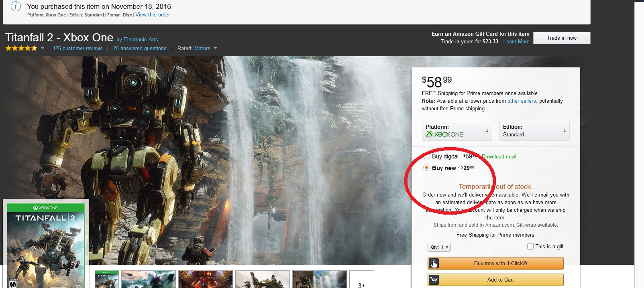Click the Mature rating link
644x288 pixels.
(202, 48)
